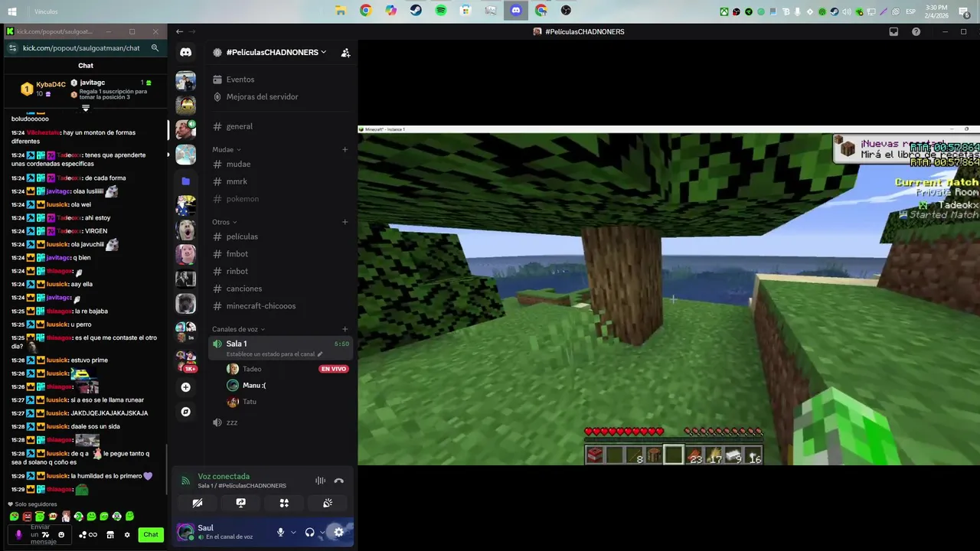
Task: Open Discord direct messages home icon
Action: (185, 52)
